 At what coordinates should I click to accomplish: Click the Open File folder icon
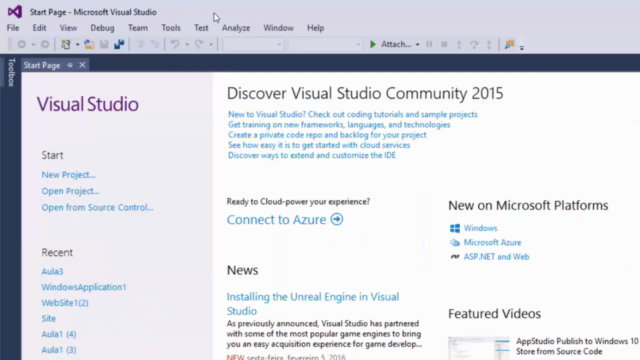coord(89,44)
